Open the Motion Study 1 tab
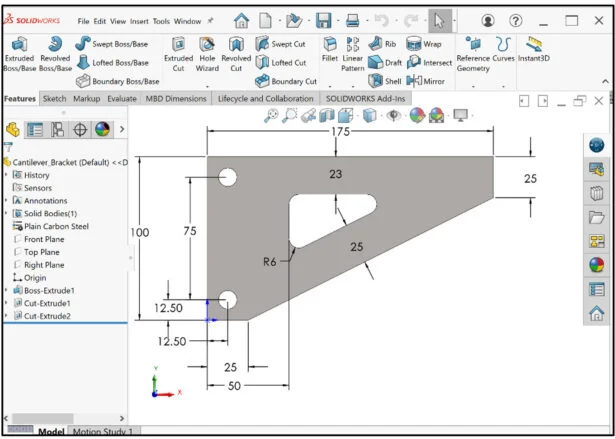 pos(102,432)
